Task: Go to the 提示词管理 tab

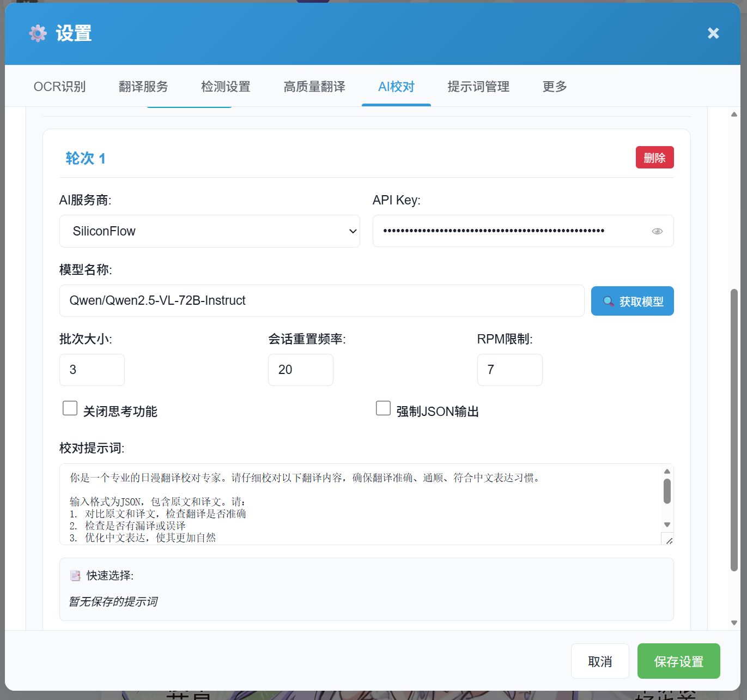Action: [478, 87]
